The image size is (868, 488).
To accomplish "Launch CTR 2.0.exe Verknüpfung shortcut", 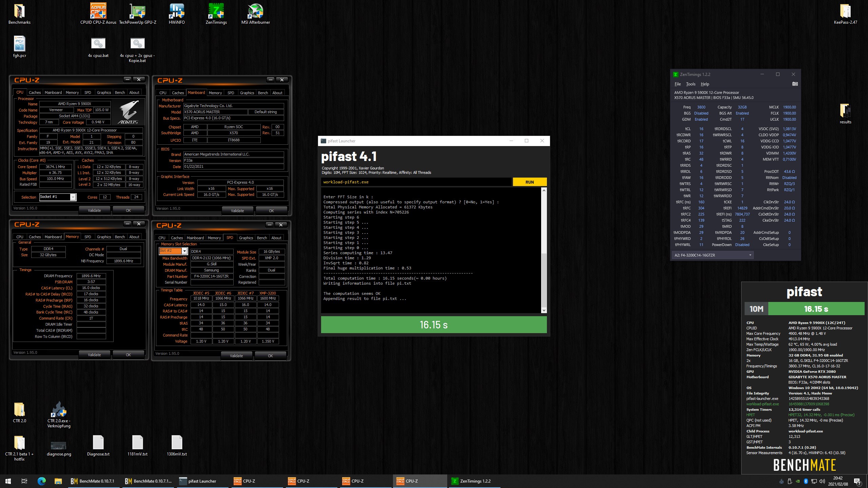I will tap(59, 415).
